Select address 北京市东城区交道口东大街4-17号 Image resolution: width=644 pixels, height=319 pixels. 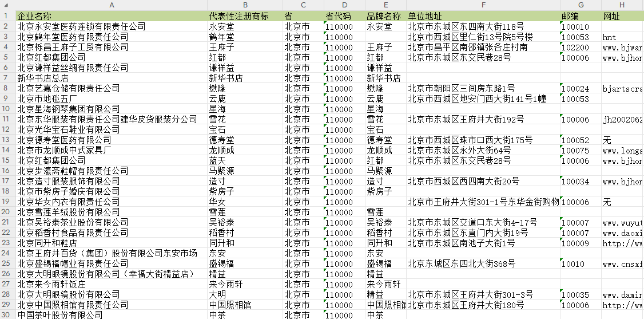(483, 222)
